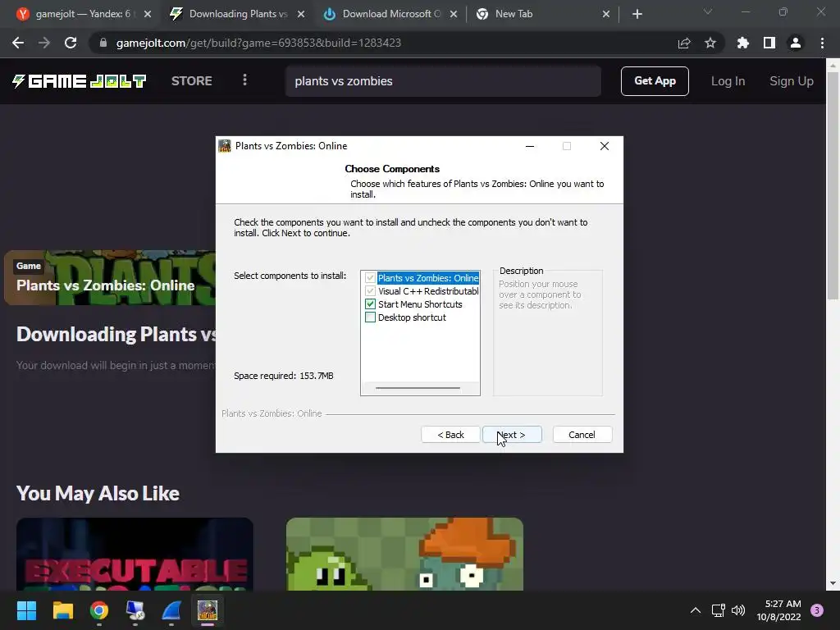The width and height of the screenshot is (840, 630).
Task: Click the Get App button
Action: pos(655,81)
